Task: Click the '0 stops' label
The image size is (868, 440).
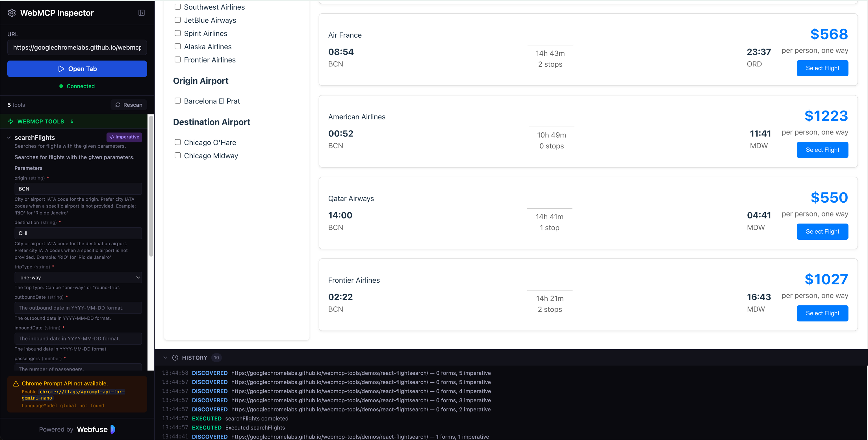Action: coord(551,146)
